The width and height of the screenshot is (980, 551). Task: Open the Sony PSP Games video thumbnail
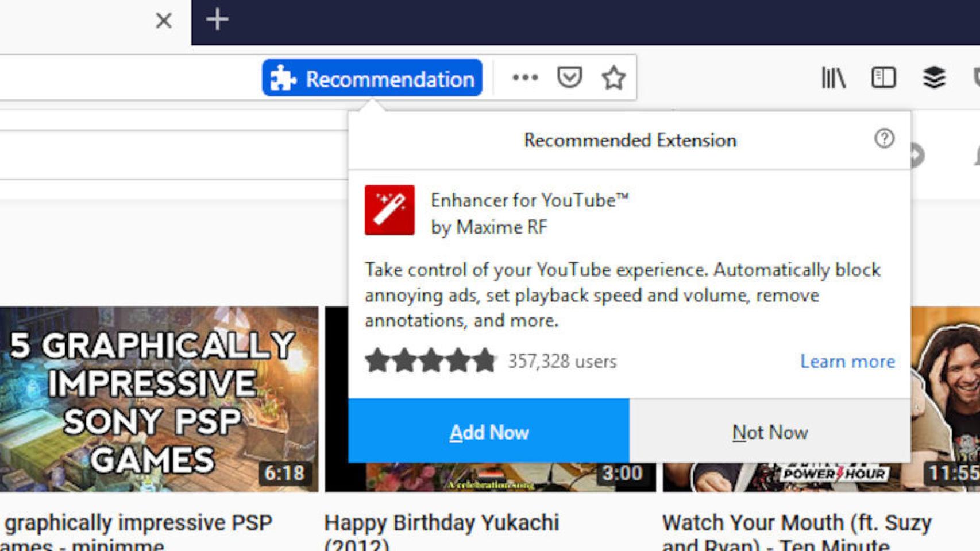tap(159, 399)
